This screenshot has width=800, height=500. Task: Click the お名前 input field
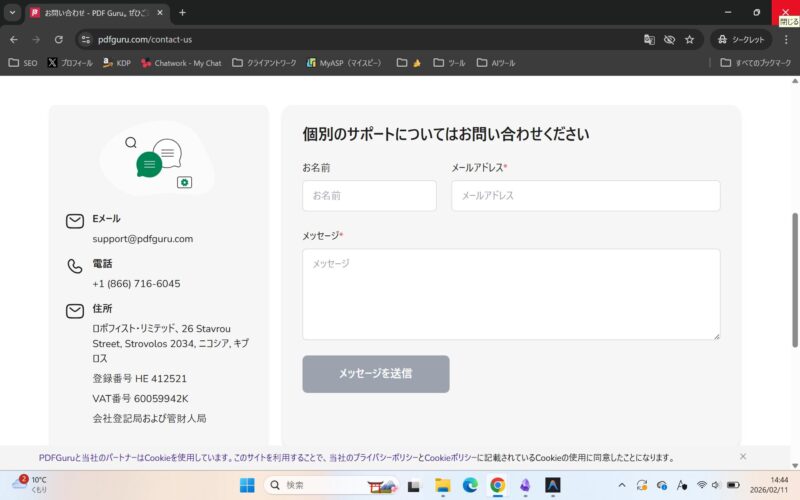[x=369, y=195]
